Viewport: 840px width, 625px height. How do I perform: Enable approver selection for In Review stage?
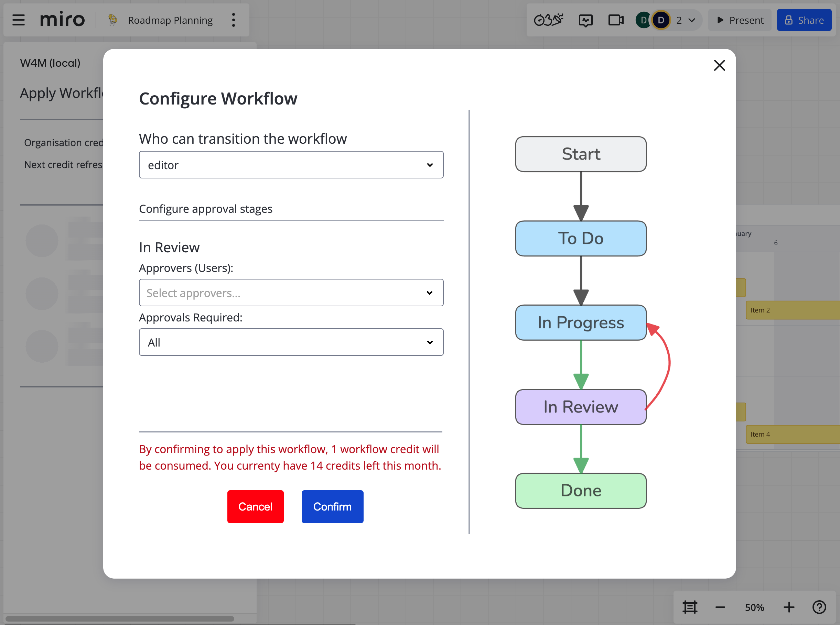tap(291, 293)
